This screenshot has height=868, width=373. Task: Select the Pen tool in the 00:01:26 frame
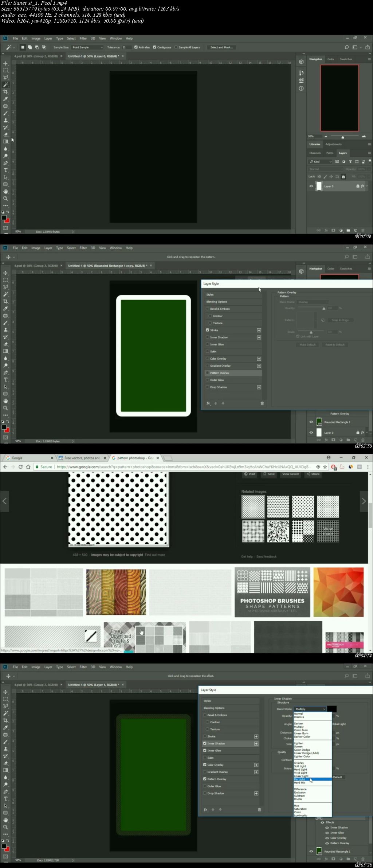point(5,163)
